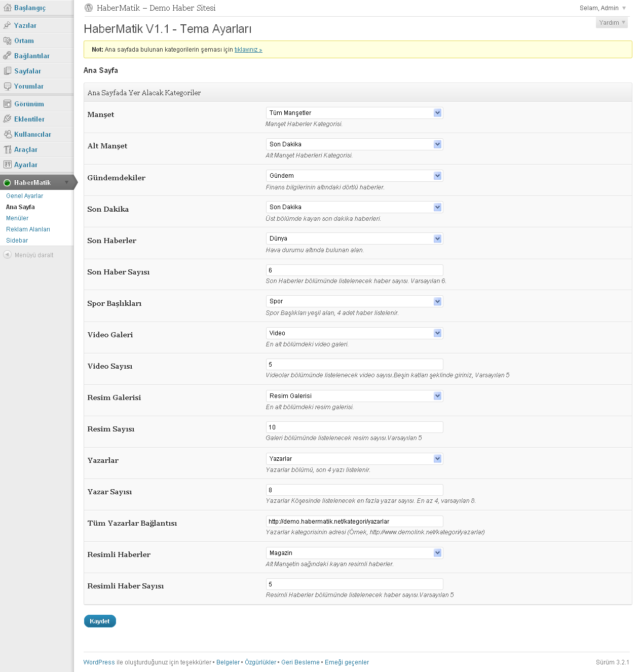Open Menüler submenu item
Image resolution: width=640 pixels, height=672 pixels.
click(17, 218)
